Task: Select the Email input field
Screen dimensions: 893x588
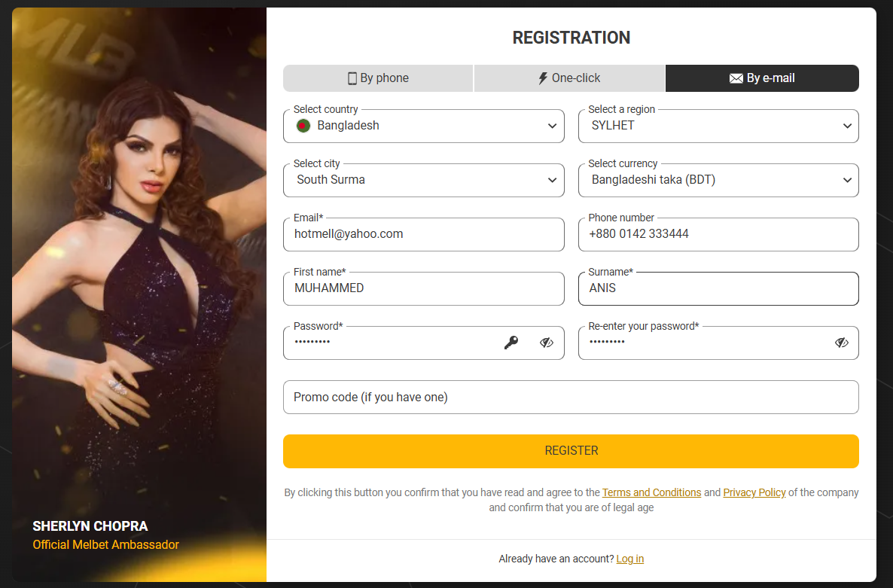Action: coord(423,234)
